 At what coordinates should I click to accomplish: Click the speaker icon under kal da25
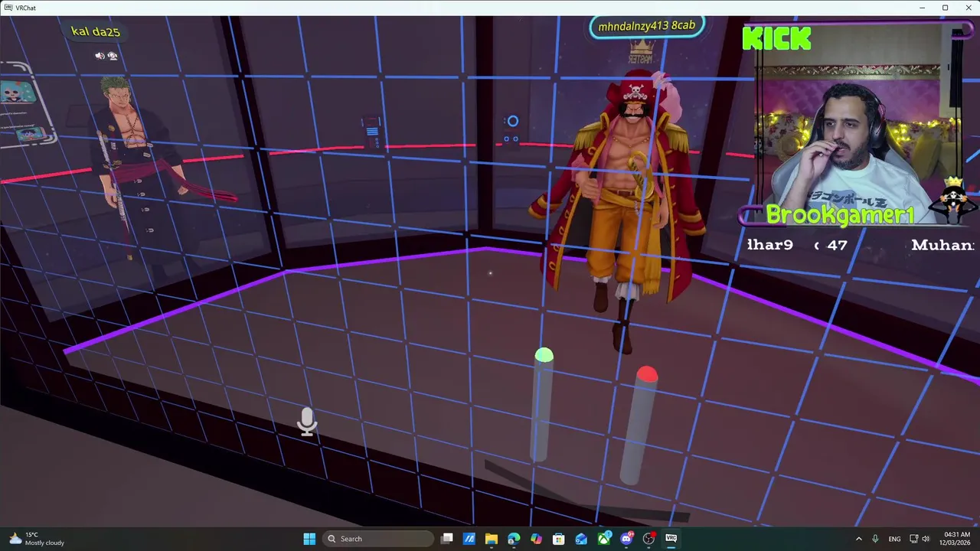[99, 56]
